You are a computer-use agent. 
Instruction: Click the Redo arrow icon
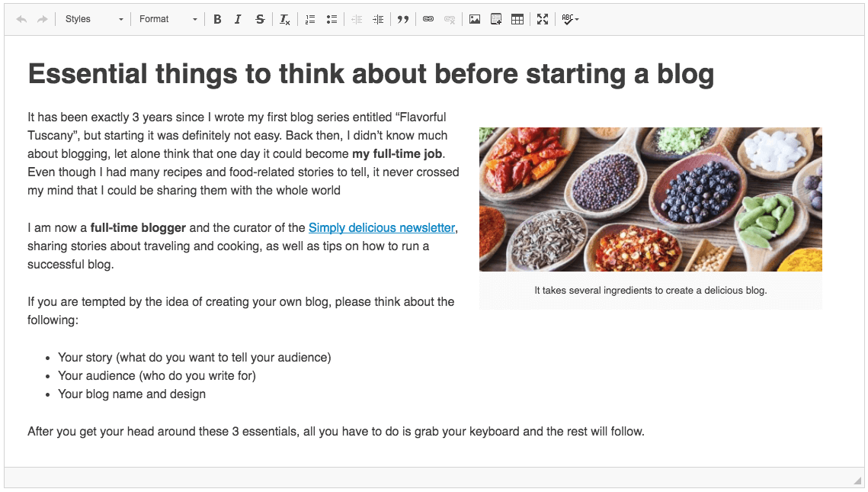click(x=42, y=19)
